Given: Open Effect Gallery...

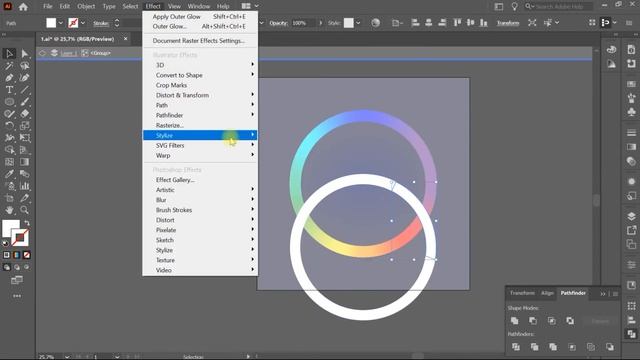Looking at the screenshot, I should tap(200, 180).
